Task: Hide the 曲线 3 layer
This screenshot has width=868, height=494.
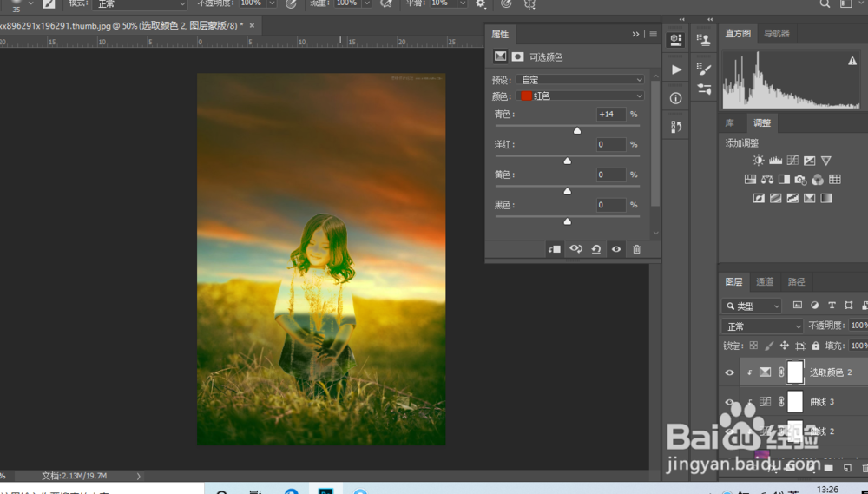Action: [x=730, y=402]
